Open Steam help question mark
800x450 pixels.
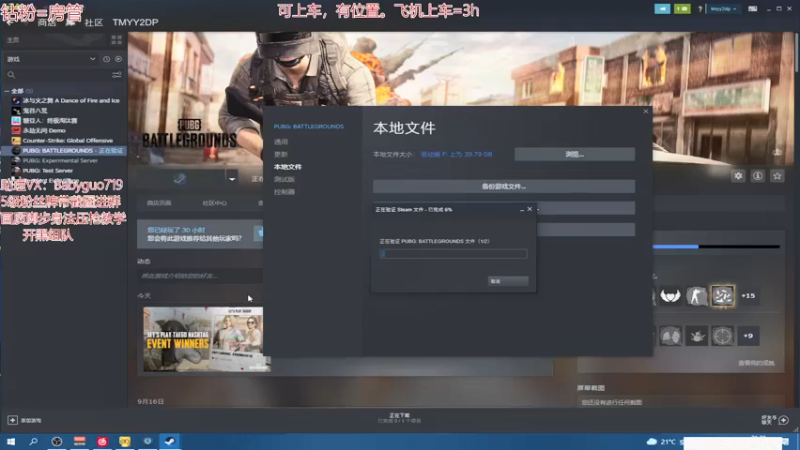pos(700,9)
